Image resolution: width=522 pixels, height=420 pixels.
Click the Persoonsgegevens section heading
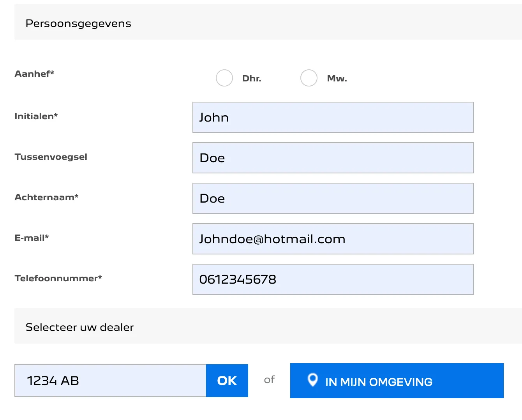click(x=78, y=23)
